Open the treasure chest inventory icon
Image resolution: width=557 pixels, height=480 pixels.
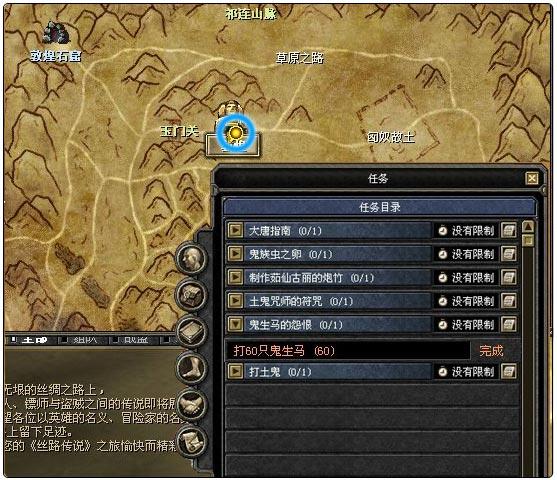(191, 295)
